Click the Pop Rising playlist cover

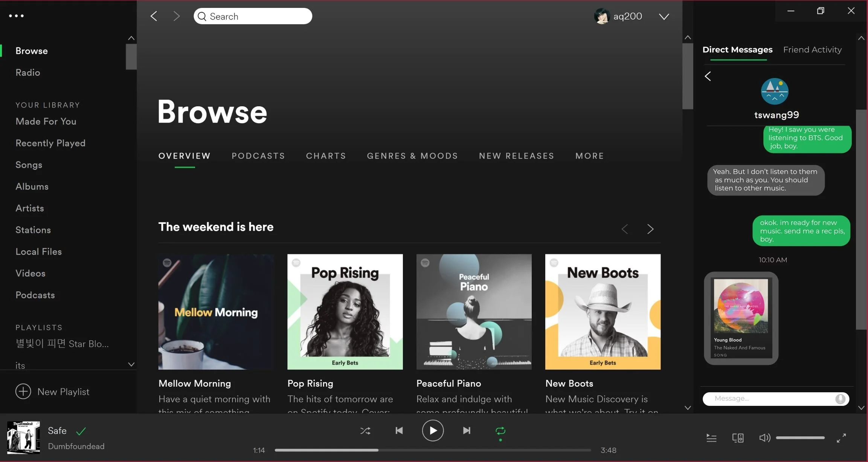click(345, 312)
